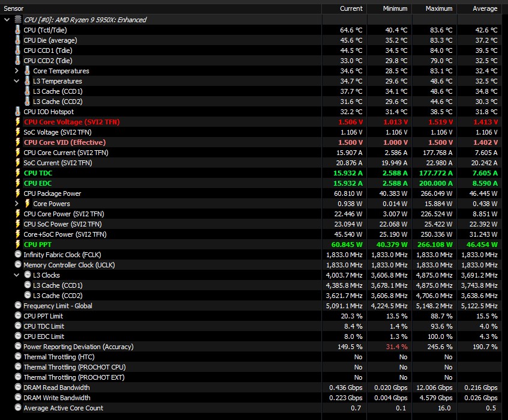This screenshot has height=420, width=508.
Task: Select the DRAM Write Bandwidth label
Action: [57, 398]
